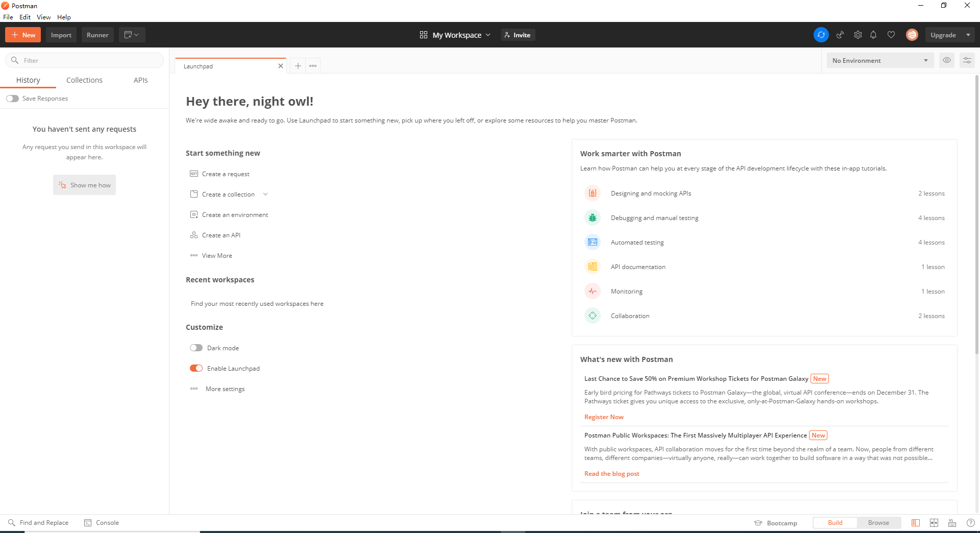Screen dimensions: 980x533
Task: Open keyboard shortcuts icon in status bar
Action: [x=952, y=523]
